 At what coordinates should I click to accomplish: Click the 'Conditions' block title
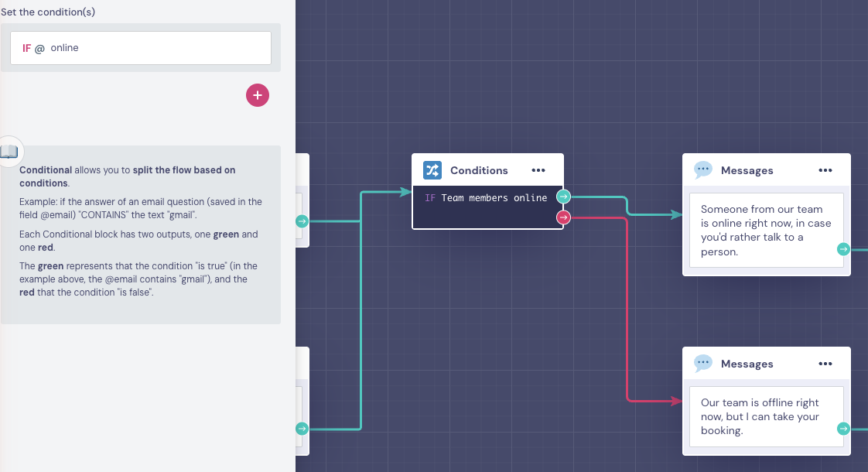tap(479, 171)
